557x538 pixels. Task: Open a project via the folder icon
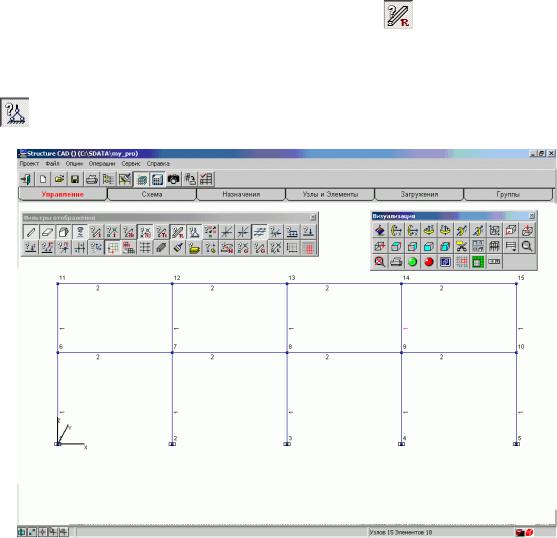click(x=59, y=179)
